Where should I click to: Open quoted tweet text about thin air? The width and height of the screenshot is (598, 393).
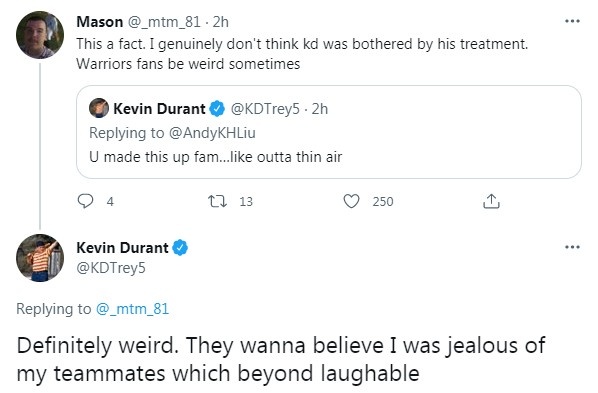pyautogui.click(x=215, y=157)
